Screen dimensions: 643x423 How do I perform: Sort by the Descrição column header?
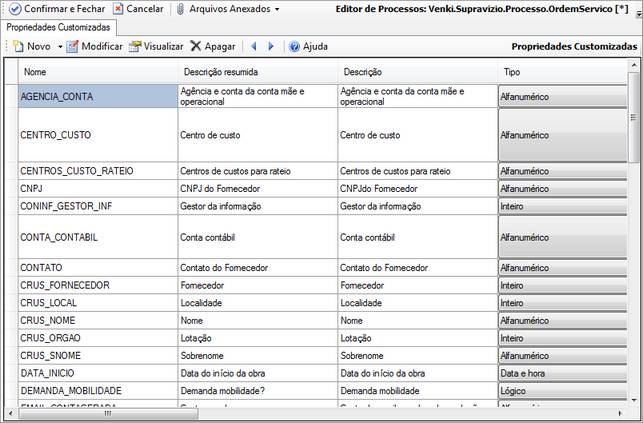click(418, 72)
